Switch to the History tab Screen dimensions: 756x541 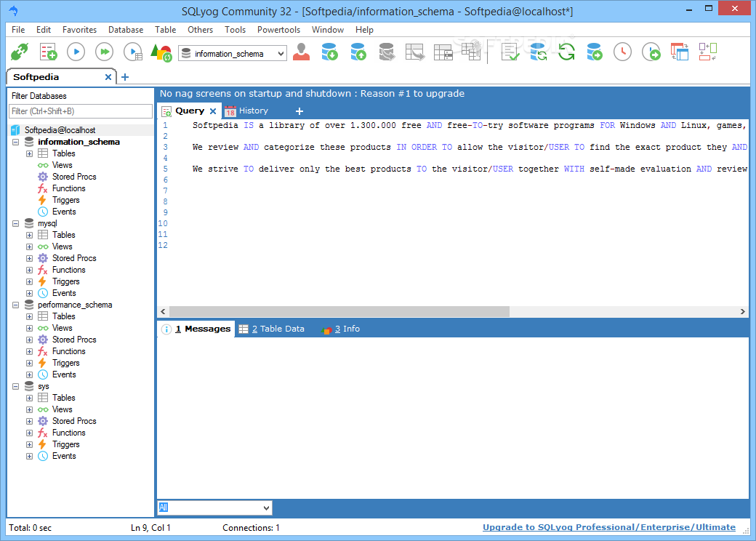click(x=246, y=111)
